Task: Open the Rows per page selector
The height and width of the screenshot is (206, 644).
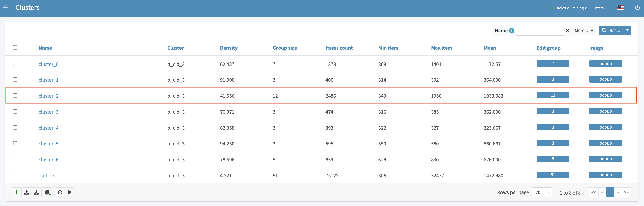Action: tap(541, 192)
